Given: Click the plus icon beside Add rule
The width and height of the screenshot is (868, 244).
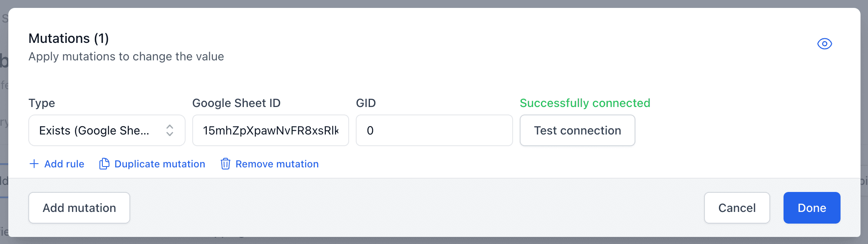Looking at the screenshot, I should click(34, 164).
